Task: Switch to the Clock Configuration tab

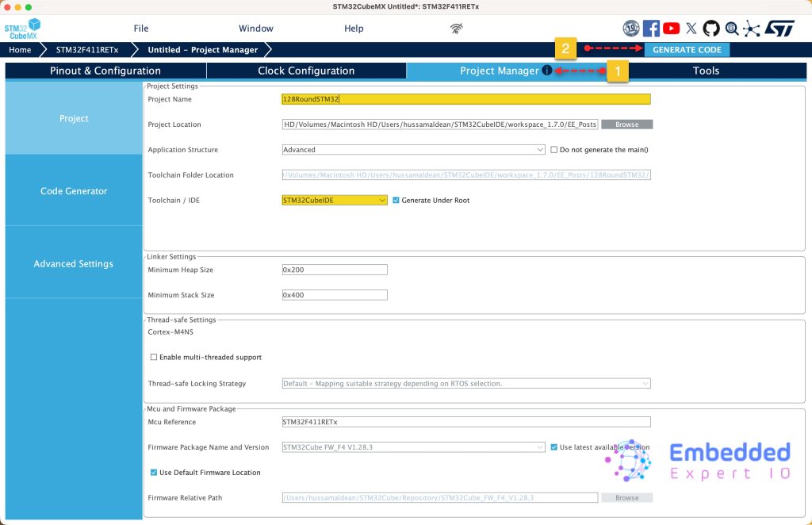Action: [x=306, y=71]
